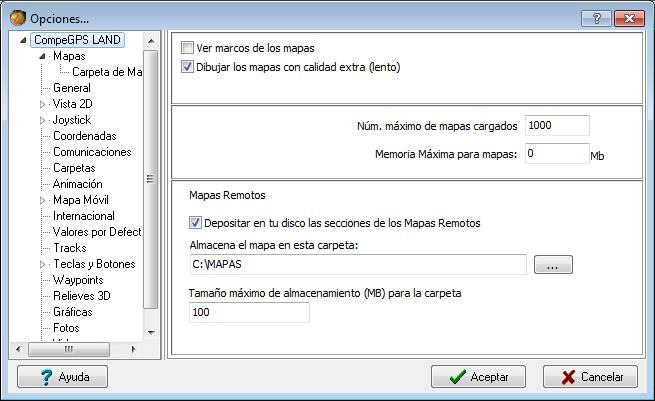Click the tree's vertical scrollbar down arrow
This screenshot has height=401, width=655.
151,332
